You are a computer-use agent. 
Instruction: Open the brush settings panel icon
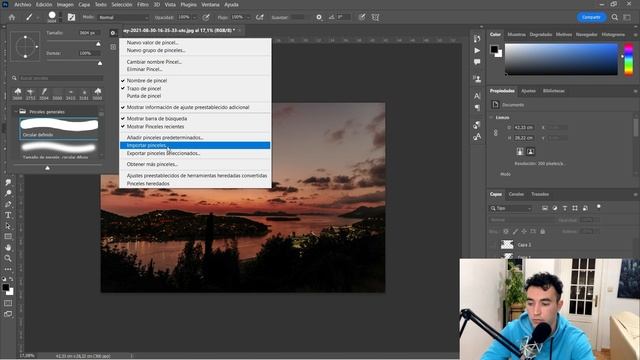click(71, 17)
